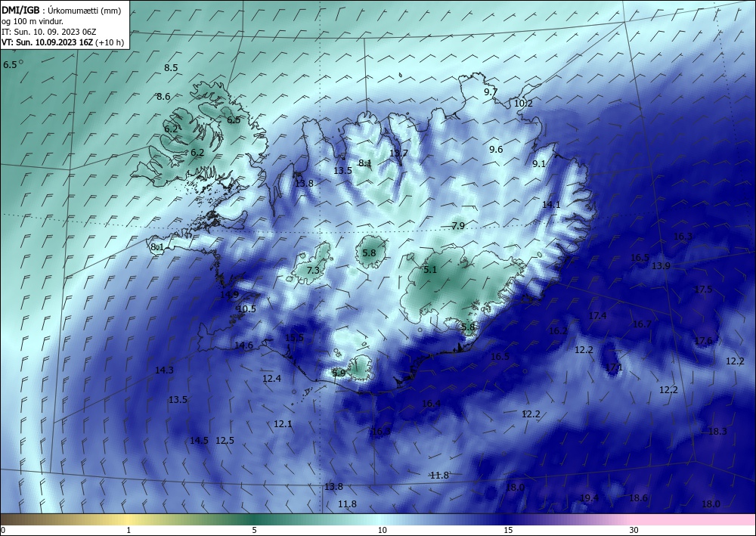Click the 14.5 value on the map
Screen dimensions: 756x536
pyautogui.click(x=199, y=441)
